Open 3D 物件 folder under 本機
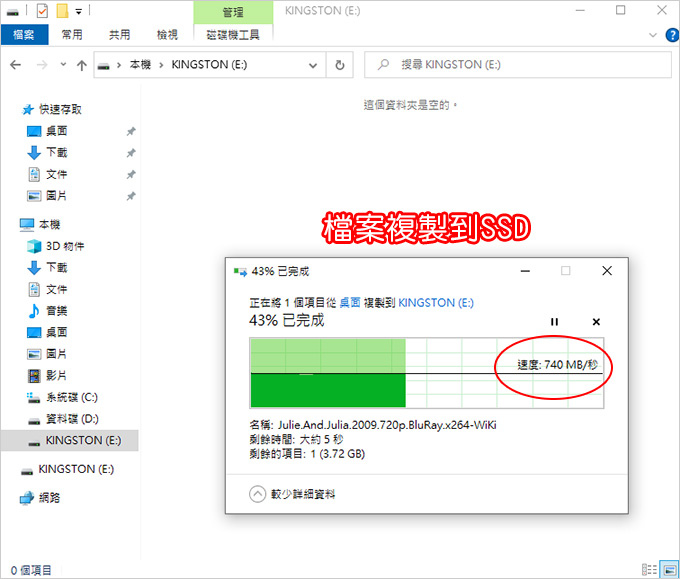Screen dimensions: 680x579 coord(65,246)
